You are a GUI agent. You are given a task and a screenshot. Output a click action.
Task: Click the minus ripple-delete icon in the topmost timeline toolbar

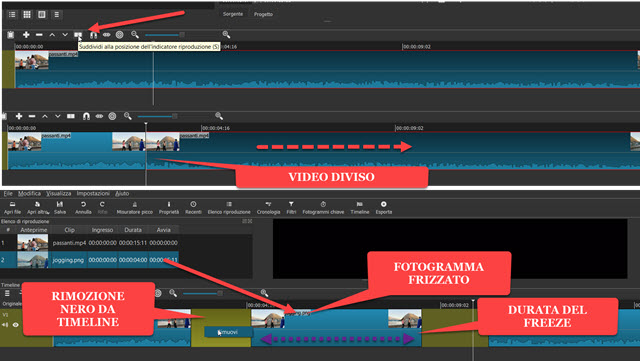click(39, 35)
